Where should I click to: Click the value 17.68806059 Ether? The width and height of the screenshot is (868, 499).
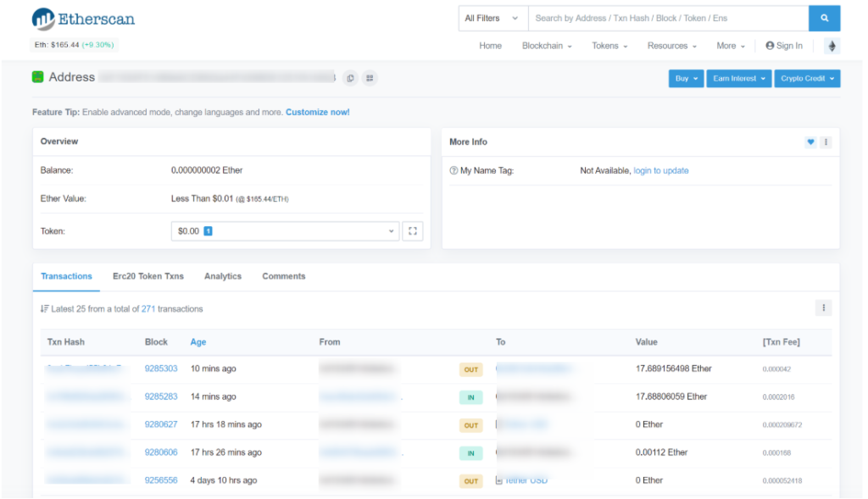671,396
